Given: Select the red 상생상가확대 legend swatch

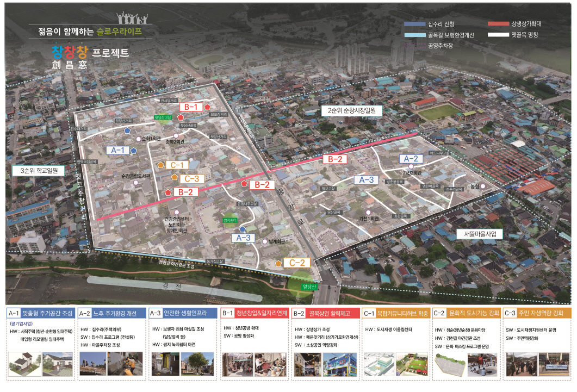Looking at the screenshot, I should [x=497, y=24].
